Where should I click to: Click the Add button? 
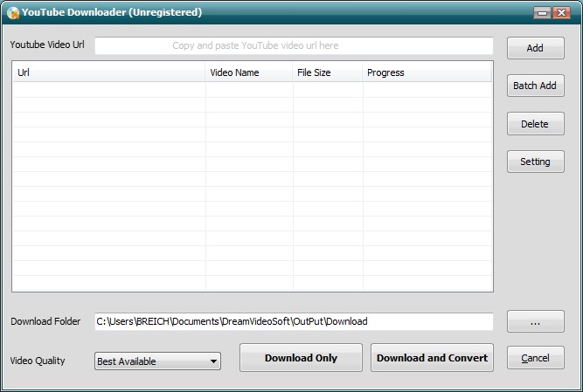click(536, 48)
